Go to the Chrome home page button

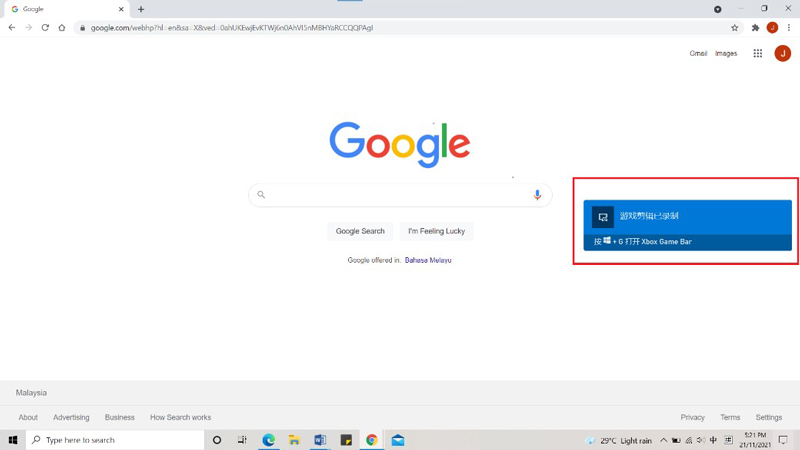[x=62, y=28]
